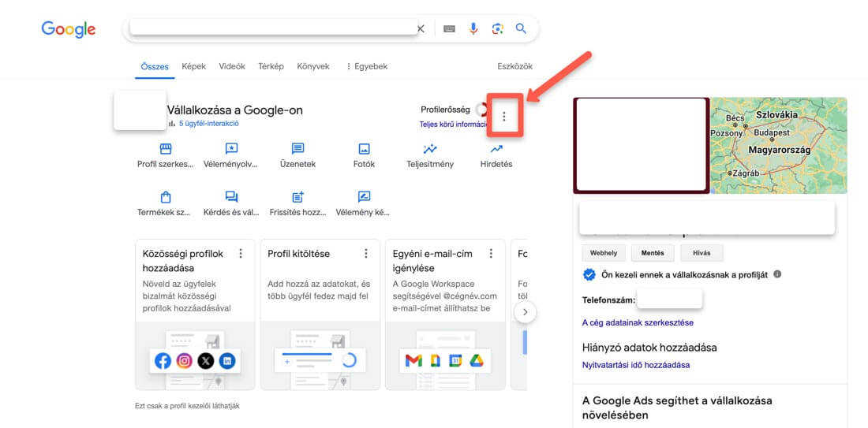This screenshot has height=428, width=868.
Task: Advance card carousel with right arrow
Action: (526, 312)
